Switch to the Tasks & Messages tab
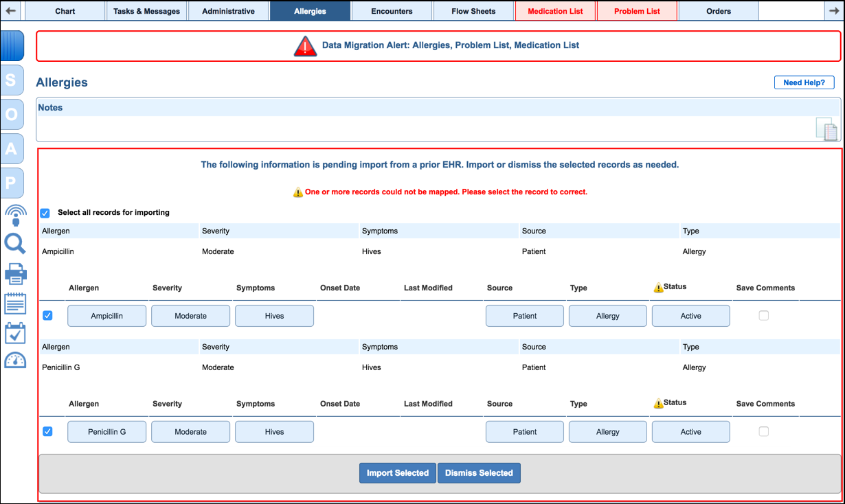 (147, 11)
